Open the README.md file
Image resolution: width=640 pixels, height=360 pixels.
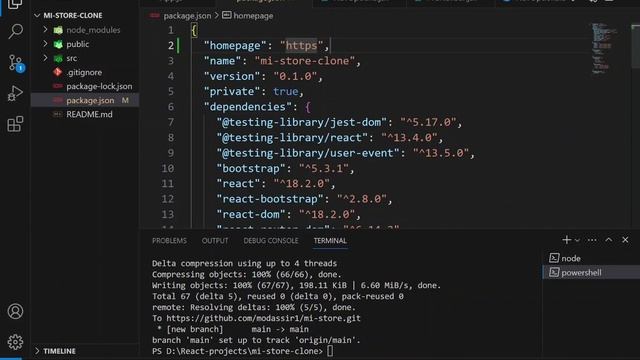[x=89, y=114]
